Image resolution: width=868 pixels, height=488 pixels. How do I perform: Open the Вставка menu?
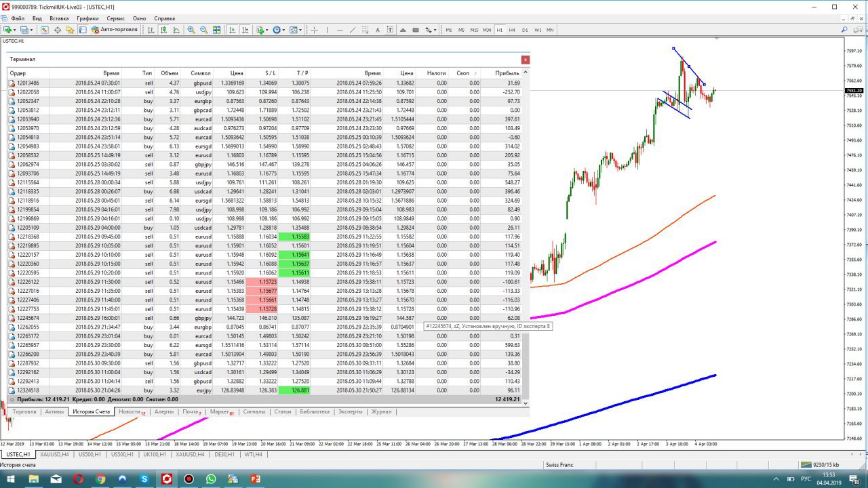click(x=59, y=18)
